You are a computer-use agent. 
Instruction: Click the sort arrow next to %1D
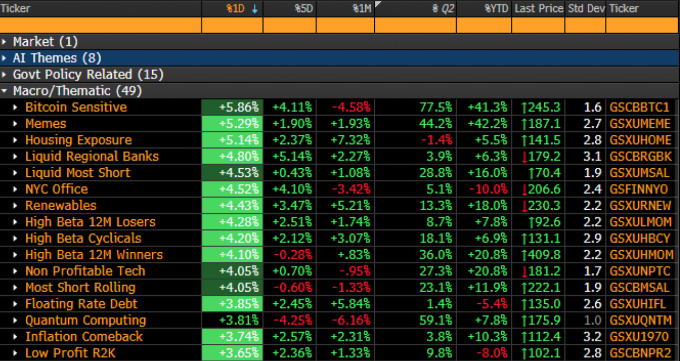pyautogui.click(x=255, y=9)
